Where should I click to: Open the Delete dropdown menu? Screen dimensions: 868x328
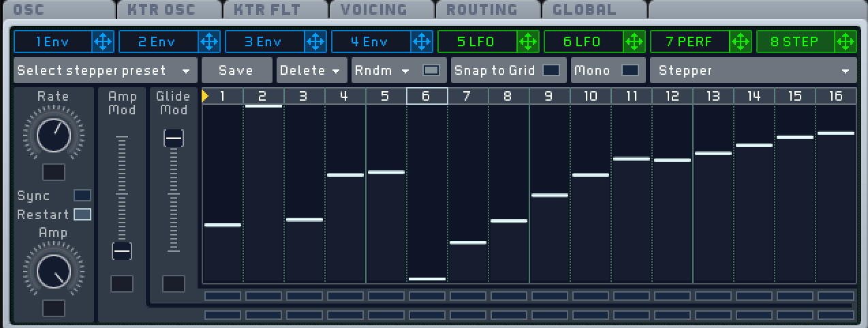[311, 71]
